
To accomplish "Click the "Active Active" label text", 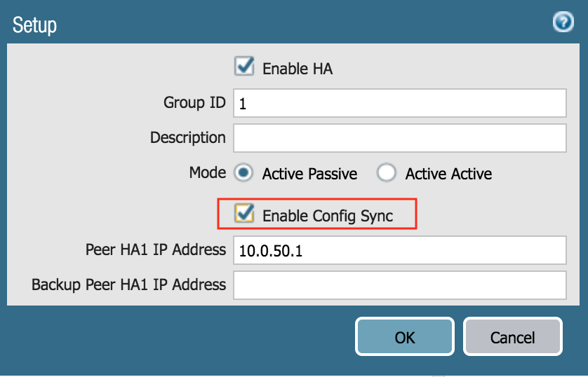I will 448,174.
